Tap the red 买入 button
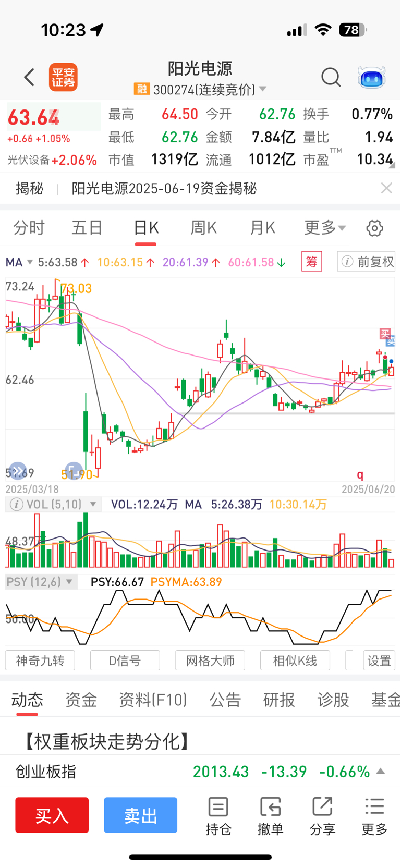The image size is (401, 868). pyautogui.click(x=52, y=815)
